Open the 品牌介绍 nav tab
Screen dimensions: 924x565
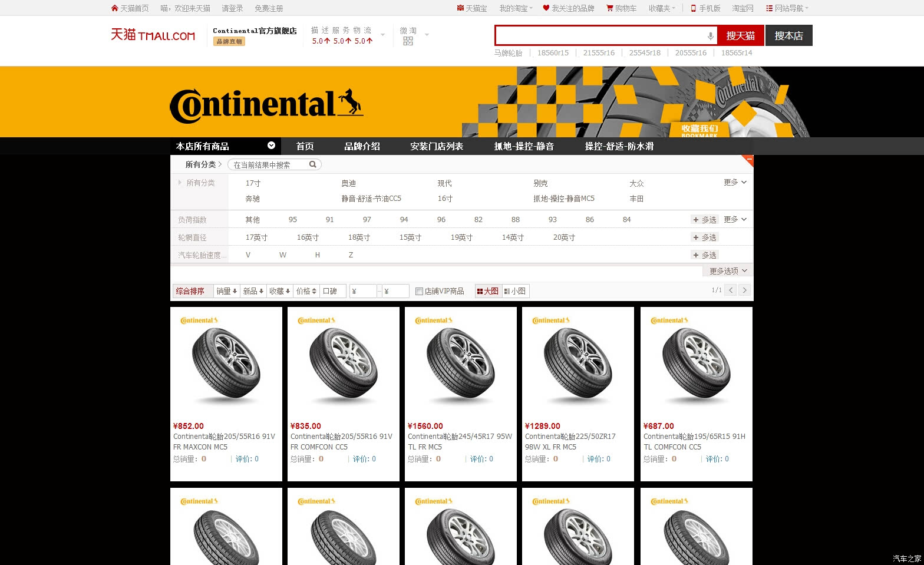click(362, 146)
